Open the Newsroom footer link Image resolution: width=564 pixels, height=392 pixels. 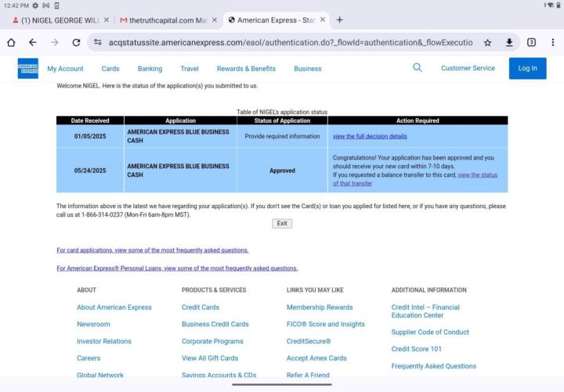tap(93, 324)
